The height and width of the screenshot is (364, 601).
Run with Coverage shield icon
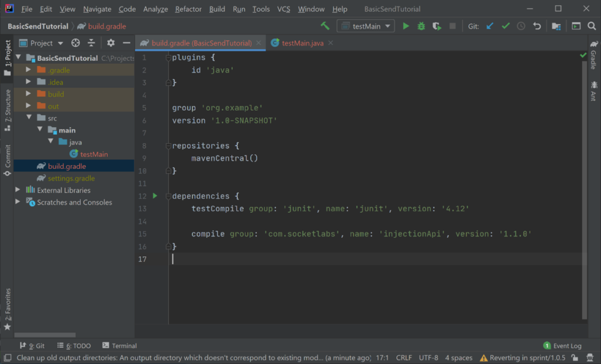click(x=437, y=26)
